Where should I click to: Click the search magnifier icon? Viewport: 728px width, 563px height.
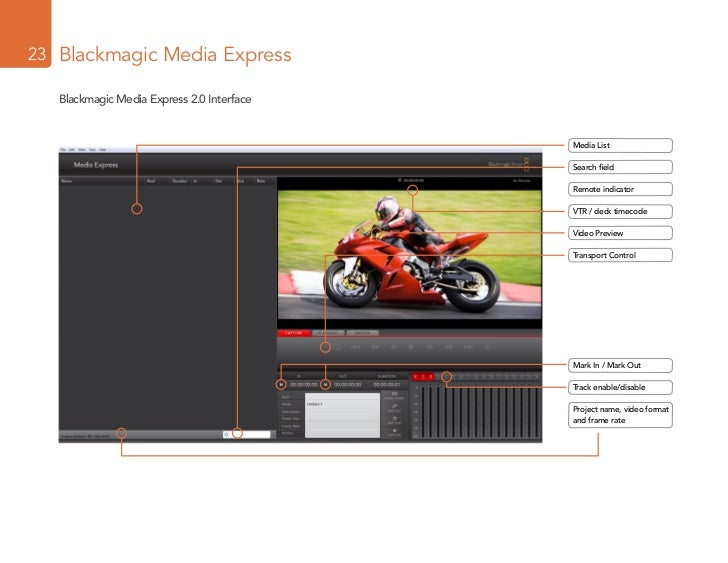(226, 434)
